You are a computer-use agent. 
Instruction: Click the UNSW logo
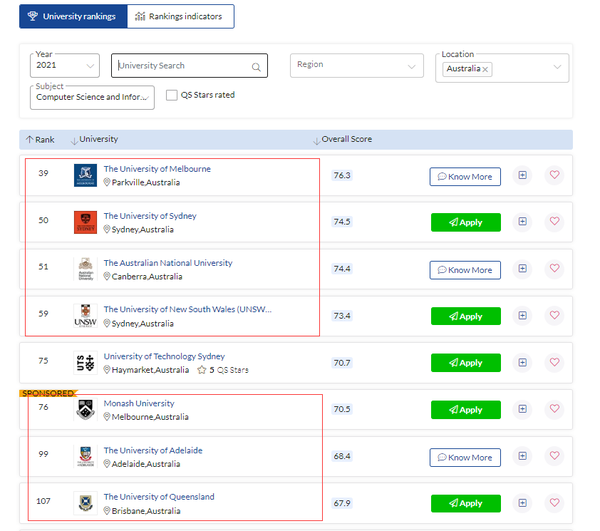point(85,316)
